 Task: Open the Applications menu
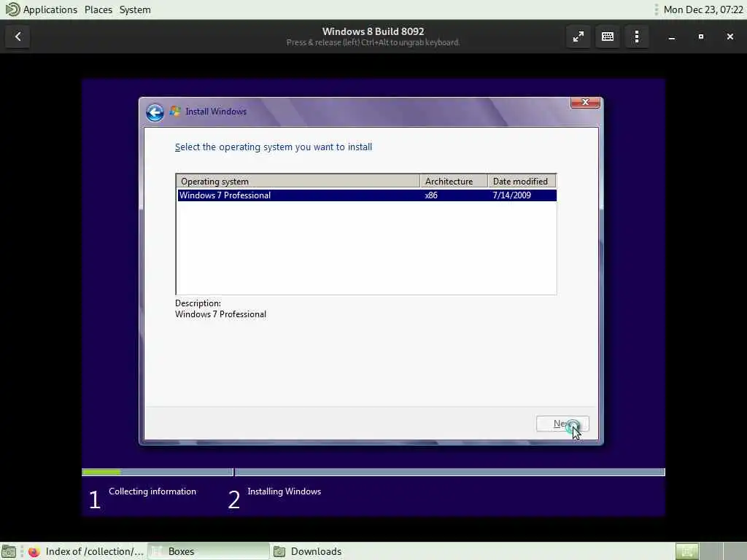coord(50,9)
